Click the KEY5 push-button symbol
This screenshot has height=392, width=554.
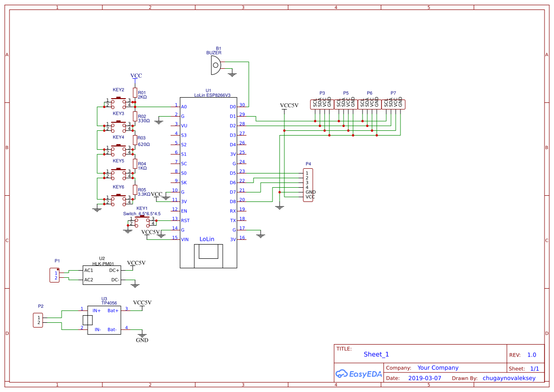[x=118, y=174]
